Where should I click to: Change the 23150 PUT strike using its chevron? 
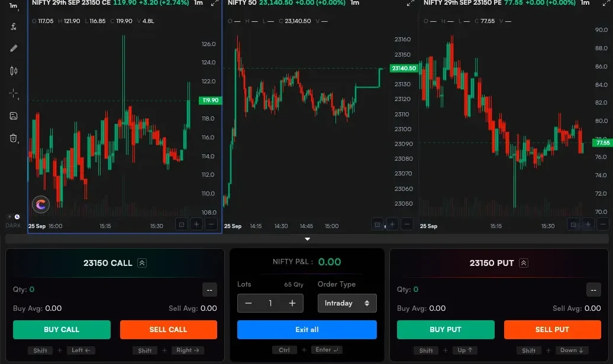(x=524, y=263)
